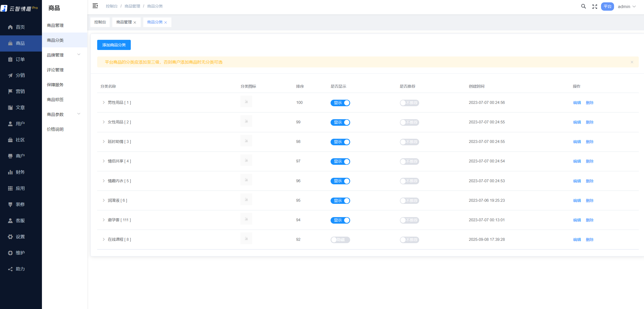
Task: Go to 分销 in the sidebar
Action: click(x=20, y=75)
